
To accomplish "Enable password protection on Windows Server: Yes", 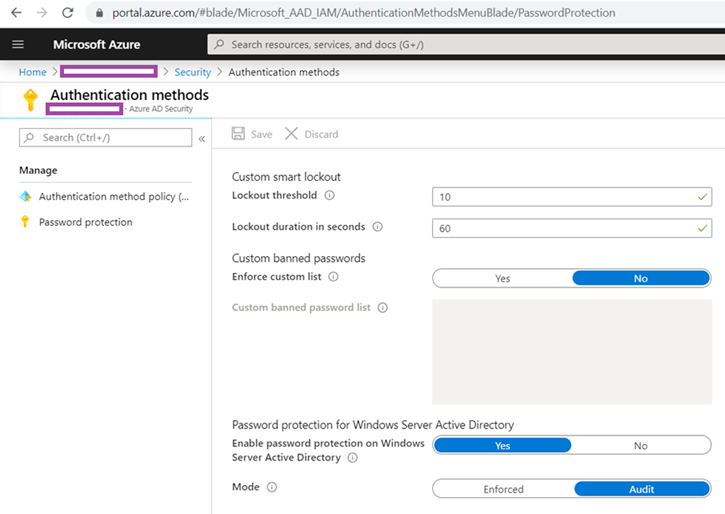I will 503,446.
